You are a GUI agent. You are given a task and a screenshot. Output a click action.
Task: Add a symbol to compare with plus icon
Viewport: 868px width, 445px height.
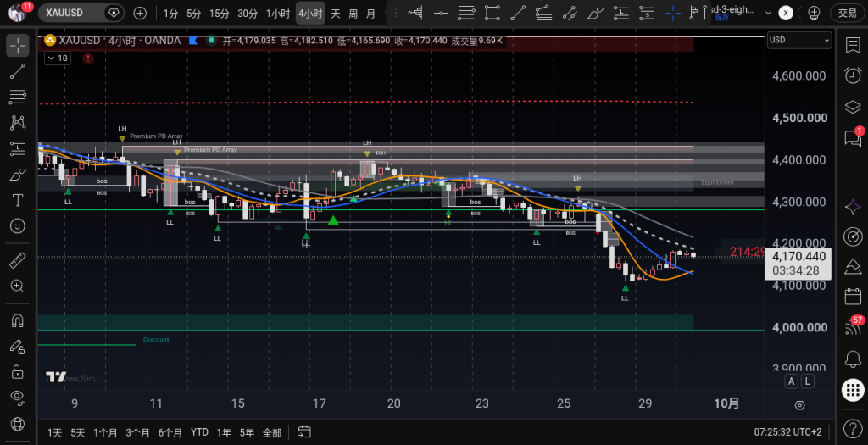coord(140,13)
